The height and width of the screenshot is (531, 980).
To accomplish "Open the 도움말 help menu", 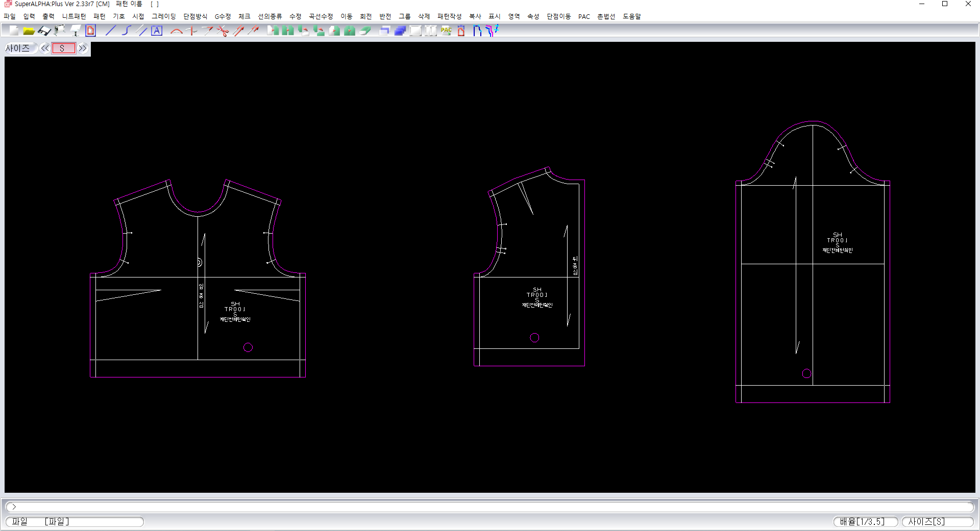I will pyautogui.click(x=631, y=16).
